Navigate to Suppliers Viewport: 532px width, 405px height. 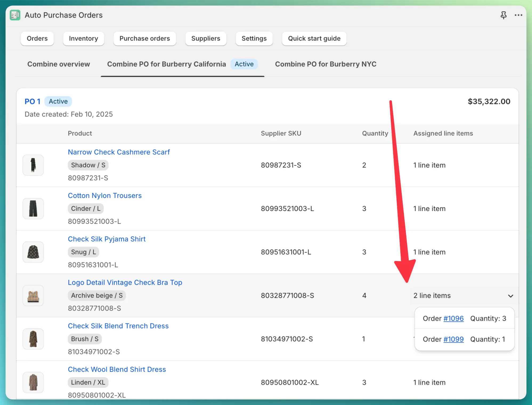(206, 38)
